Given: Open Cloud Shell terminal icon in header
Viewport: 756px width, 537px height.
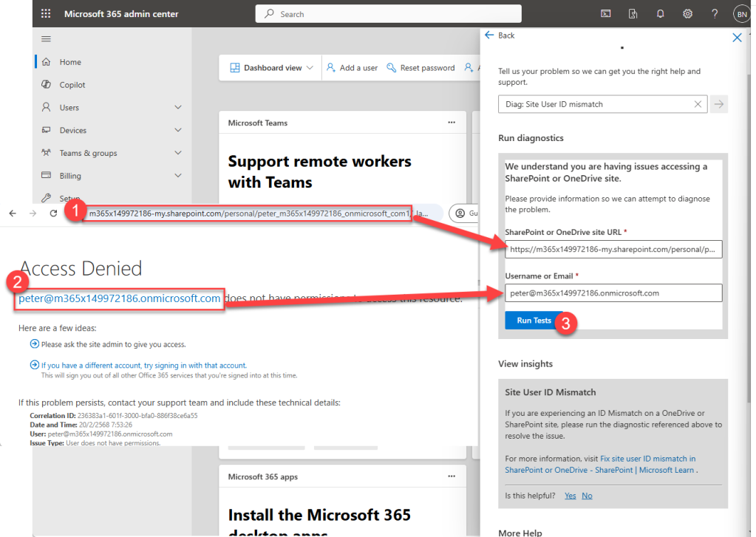Looking at the screenshot, I should point(605,14).
